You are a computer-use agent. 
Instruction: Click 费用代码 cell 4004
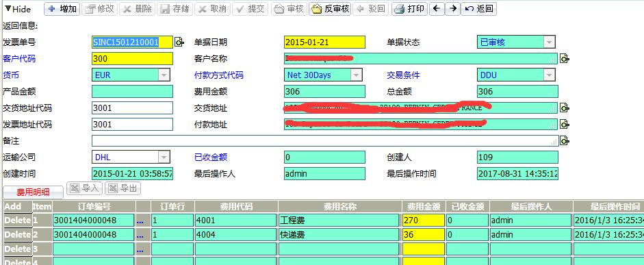point(235,235)
